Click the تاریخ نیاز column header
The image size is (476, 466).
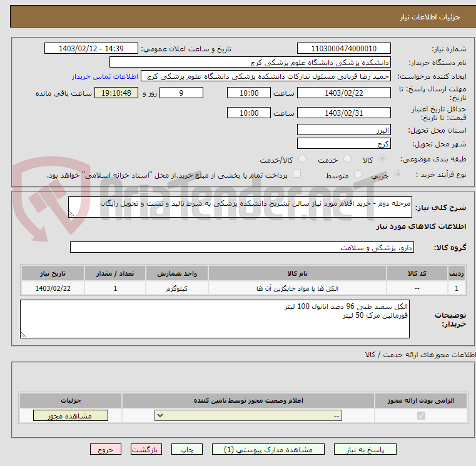[x=53, y=273]
